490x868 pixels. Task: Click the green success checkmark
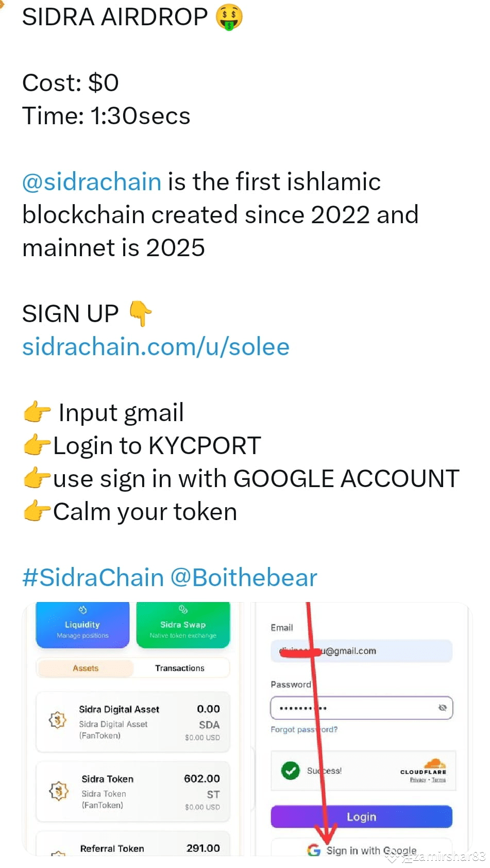point(291,771)
